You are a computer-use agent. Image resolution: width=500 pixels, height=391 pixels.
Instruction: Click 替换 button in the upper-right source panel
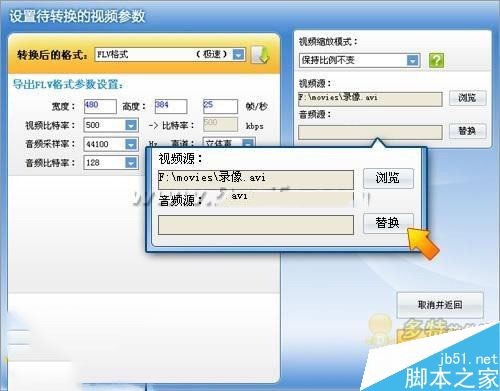tap(467, 131)
